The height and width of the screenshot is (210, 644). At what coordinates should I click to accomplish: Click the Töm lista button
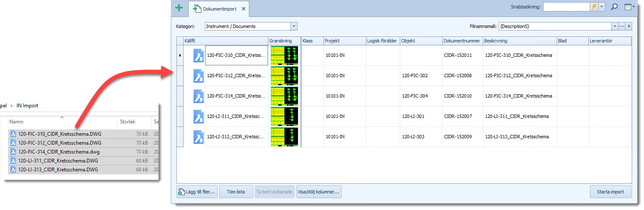tap(236, 192)
